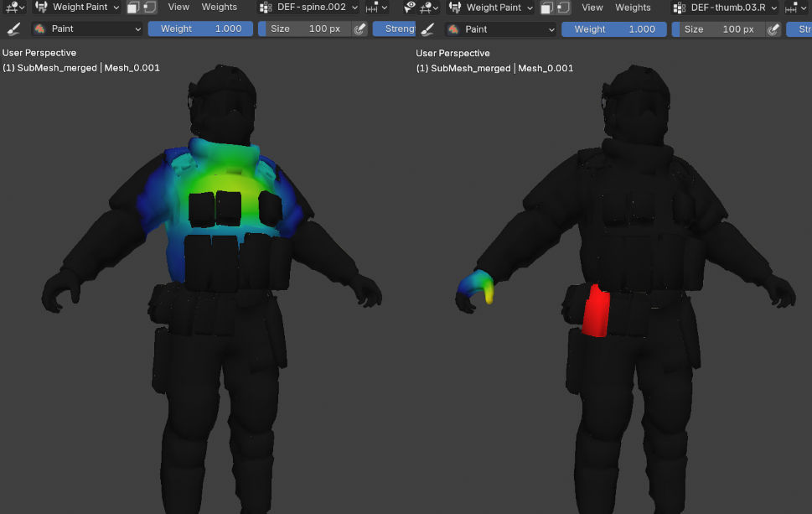Adjust Size slider in right viewport
This screenshot has height=514, width=812.
point(719,29)
